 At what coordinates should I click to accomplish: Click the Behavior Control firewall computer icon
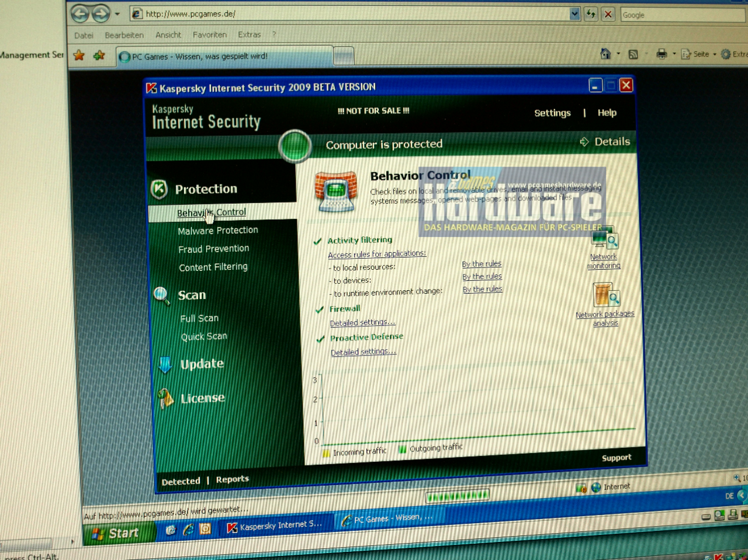tap(336, 191)
